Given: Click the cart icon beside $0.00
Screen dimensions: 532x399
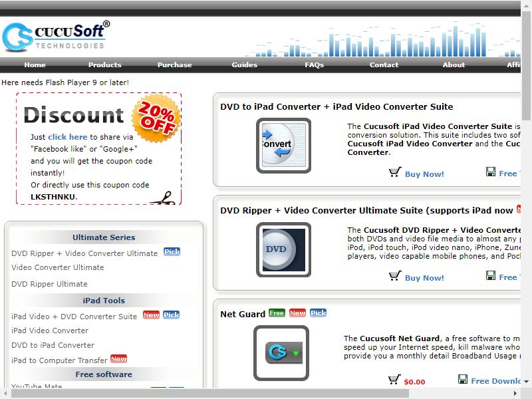Looking at the screenshot, I should point(394,380).
